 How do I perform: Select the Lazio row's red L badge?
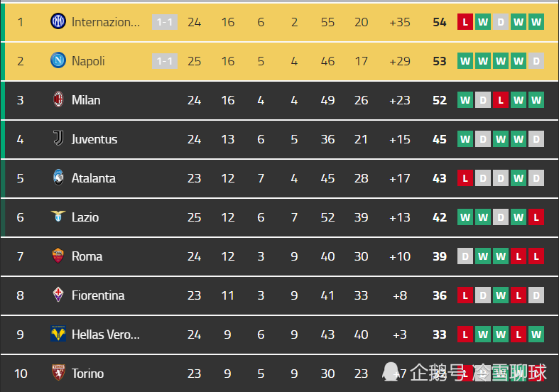536,217
